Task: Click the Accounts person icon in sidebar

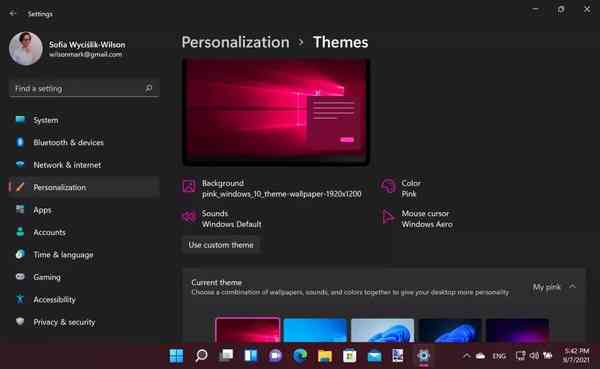Action: [x=20, y=232]
